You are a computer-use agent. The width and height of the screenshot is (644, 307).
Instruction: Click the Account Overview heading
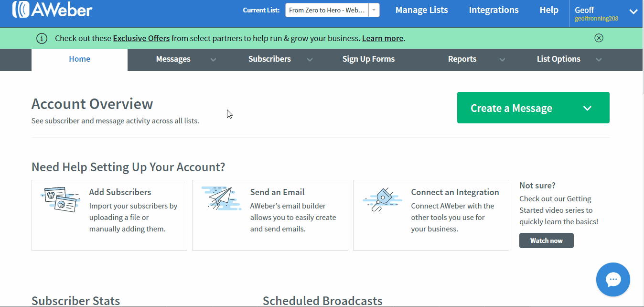[92, 104]
